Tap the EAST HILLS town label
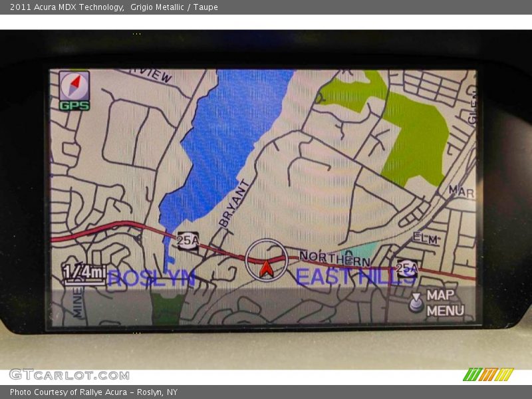This screenshot has width=532, height=399. 356,277
